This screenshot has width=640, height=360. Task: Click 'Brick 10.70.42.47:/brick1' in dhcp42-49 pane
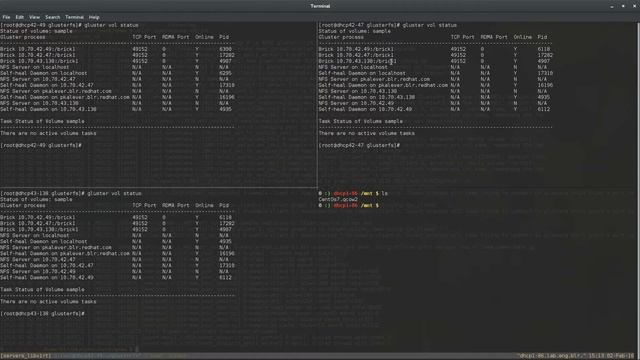tap(38, 55)
